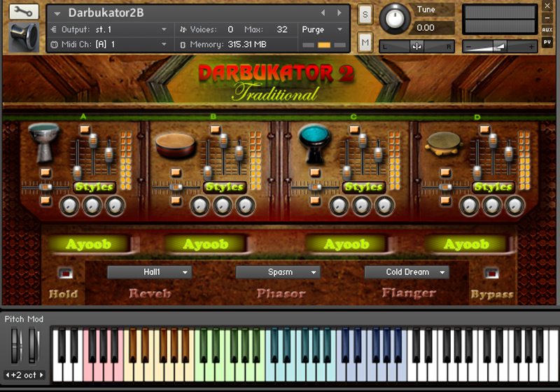
Task: Minimize the instrument view with minus button
Action: pos(547,18)
